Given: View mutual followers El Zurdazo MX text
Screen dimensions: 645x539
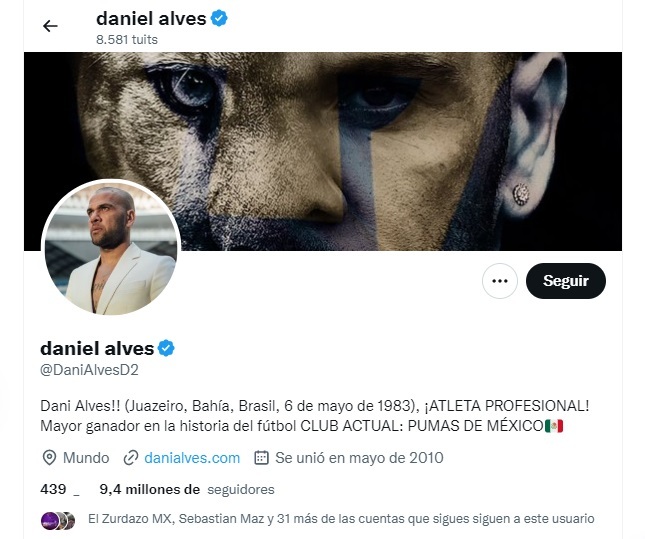Looking at the screenshot, I should (341, 519).
